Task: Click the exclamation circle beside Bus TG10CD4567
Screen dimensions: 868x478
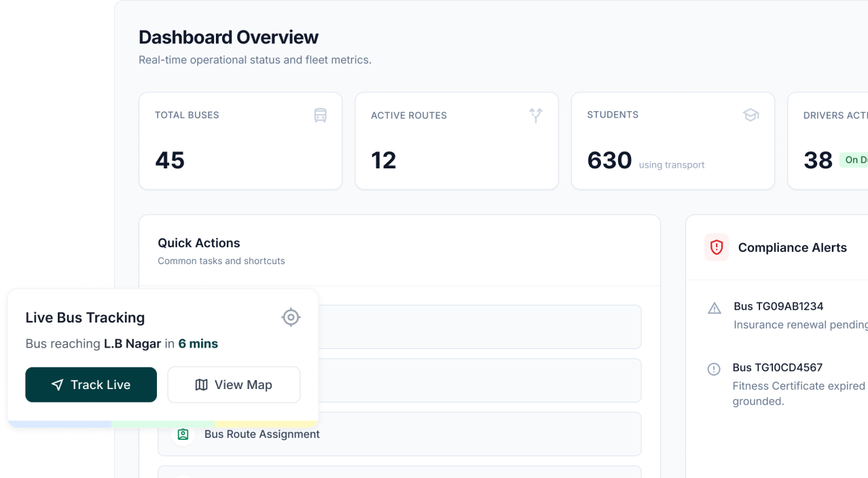Action: (714, 369)
